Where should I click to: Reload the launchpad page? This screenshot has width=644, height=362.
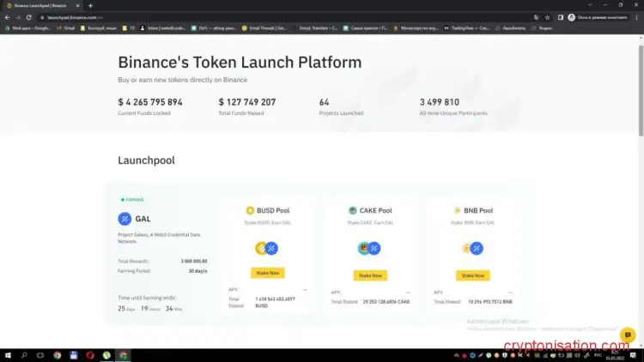tap(28, 18)
